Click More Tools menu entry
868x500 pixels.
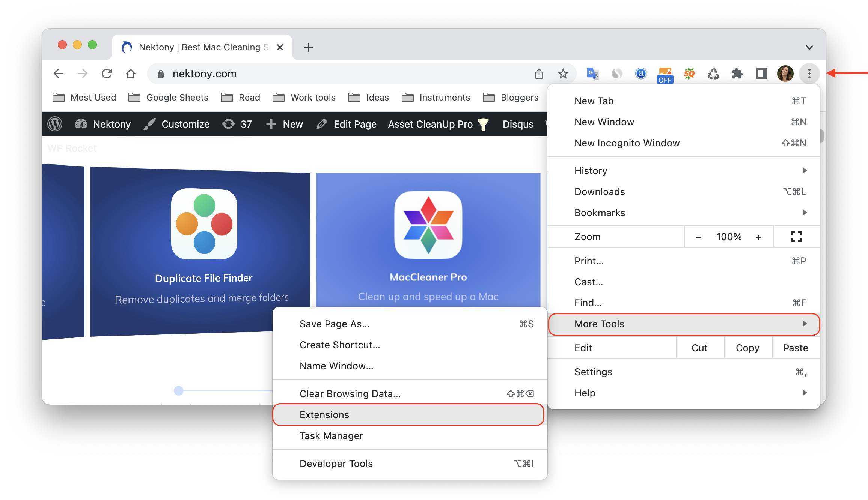(x=684, y=324)
